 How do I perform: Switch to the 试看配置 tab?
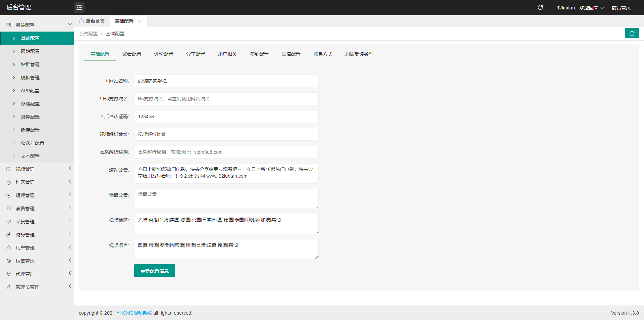131,54
